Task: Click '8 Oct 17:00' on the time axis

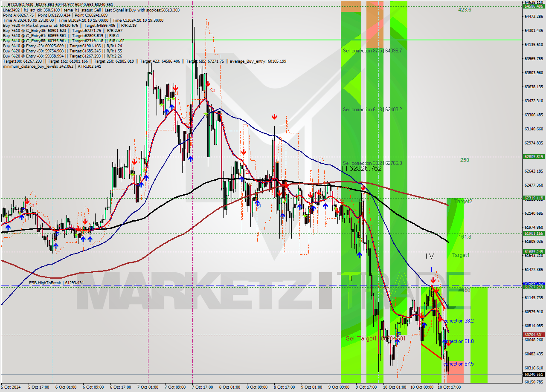Action: pyautogui.click(x=284, y=387)
